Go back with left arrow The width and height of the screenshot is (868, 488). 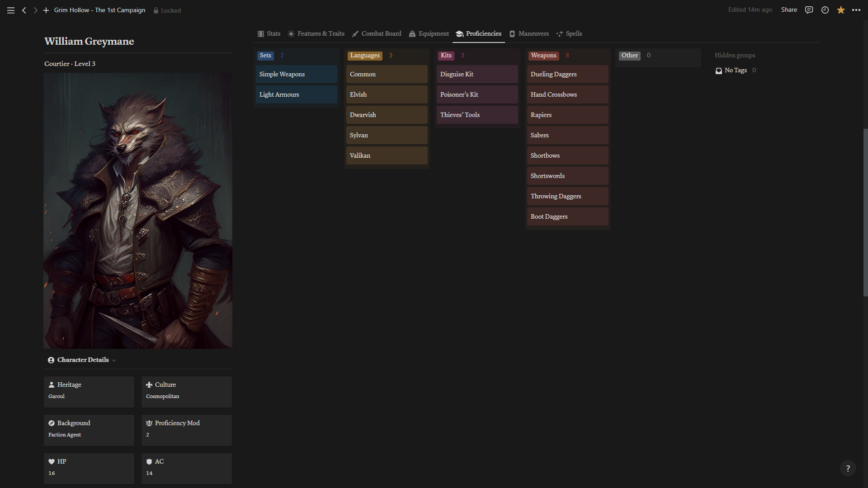click(x=24, y=10)
